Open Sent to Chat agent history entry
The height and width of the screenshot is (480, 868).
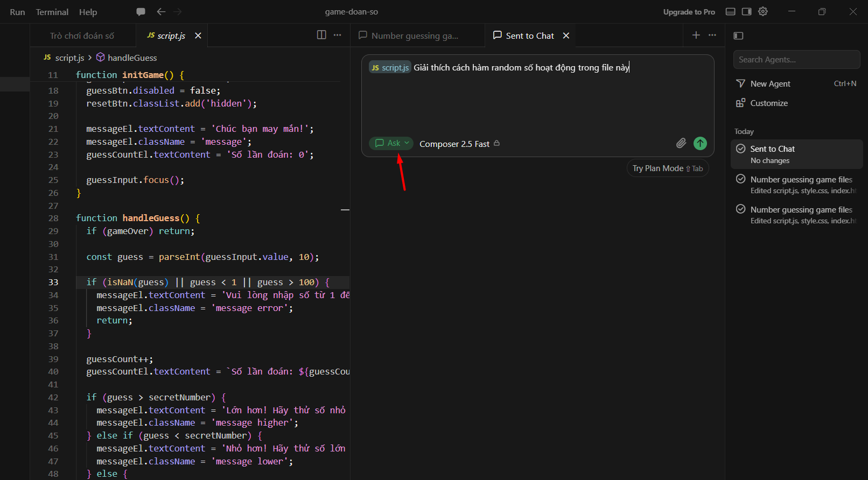(796, 154)
